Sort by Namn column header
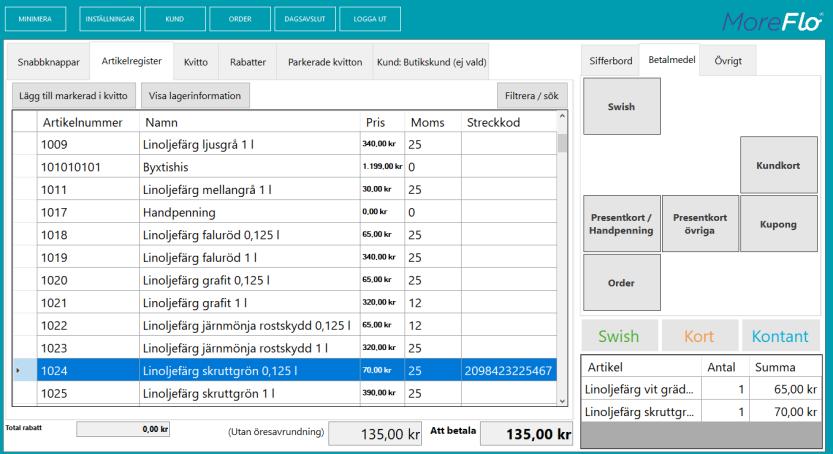Viewport: 833px width, 454px height. point(250,122)
